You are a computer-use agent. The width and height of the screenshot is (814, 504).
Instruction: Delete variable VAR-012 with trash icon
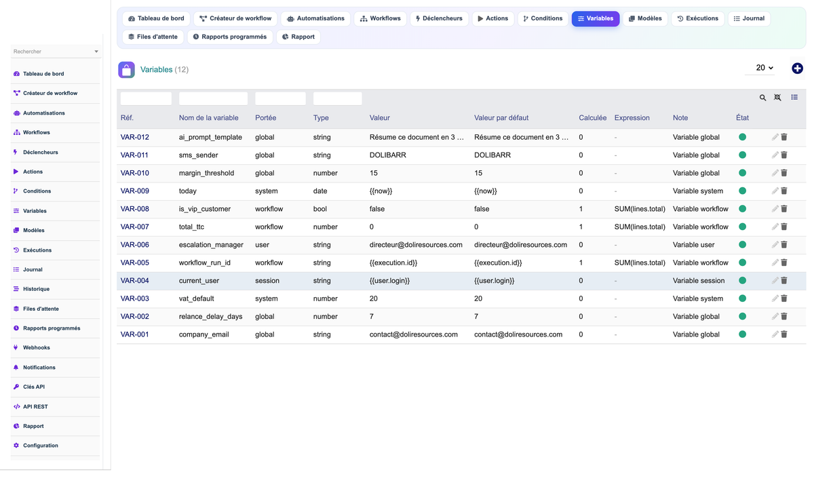coord(784,137)
